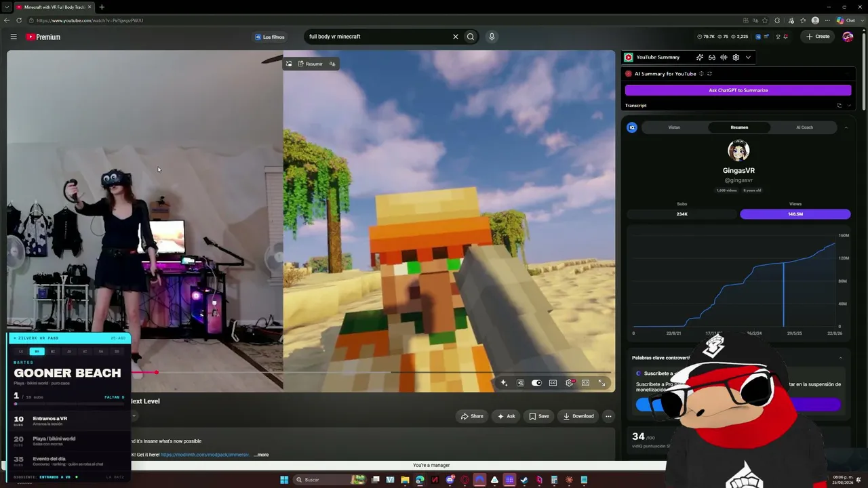
Task: Click the audio waveform icon in YouTube Summary
Action: tap(724, 58)
